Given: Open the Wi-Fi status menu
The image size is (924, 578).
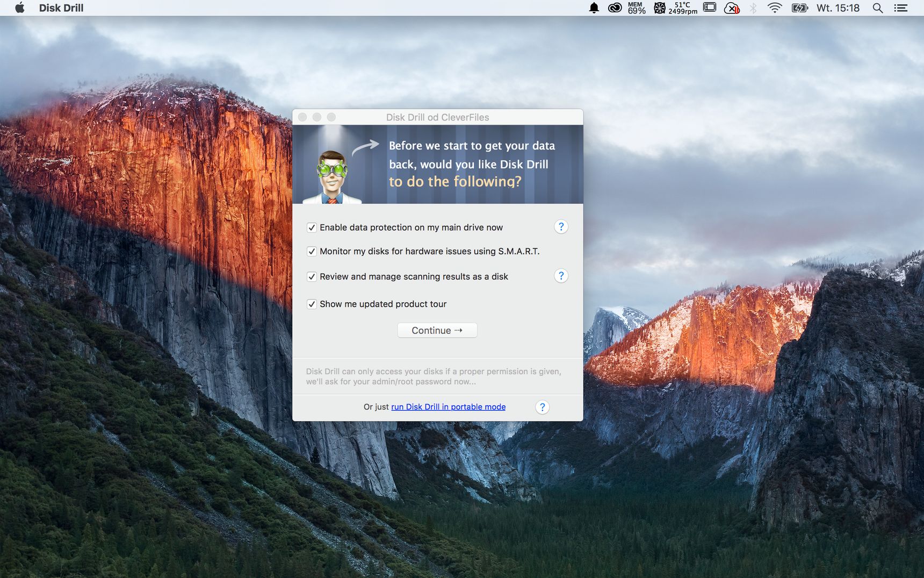Looking at the screenshot, I should (774, 8).
